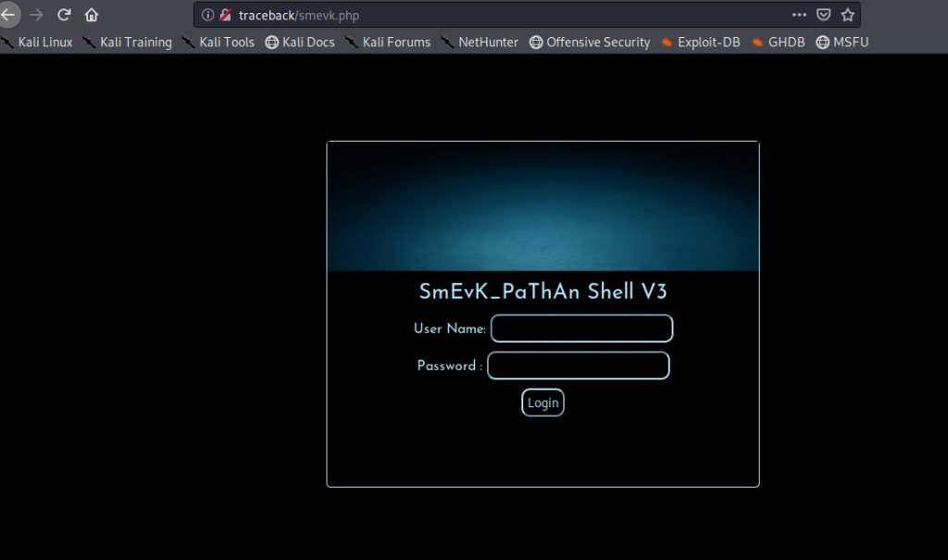Open the browser home page icon

(92, 15)
